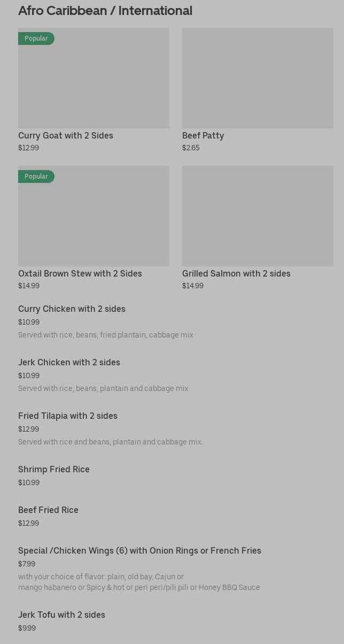Click the Chicken Wings flavor choice description
Screen dimensions: 344x644
[x=139, y=582]
